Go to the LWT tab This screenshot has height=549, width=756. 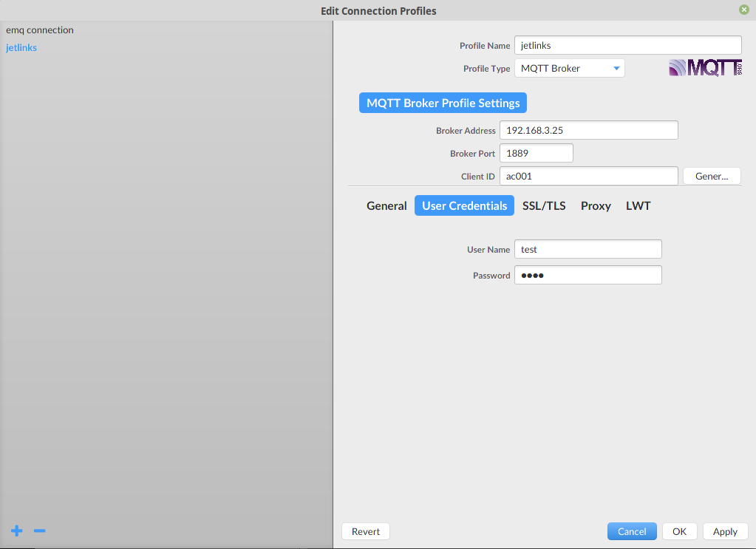[638, 206]
